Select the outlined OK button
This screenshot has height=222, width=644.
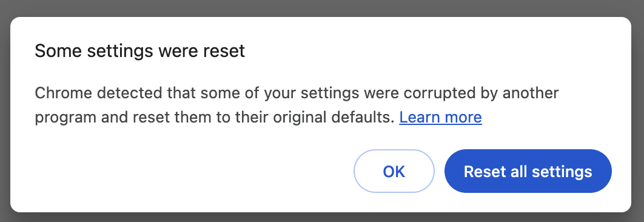pyautogui.click(x=394, y=171)
